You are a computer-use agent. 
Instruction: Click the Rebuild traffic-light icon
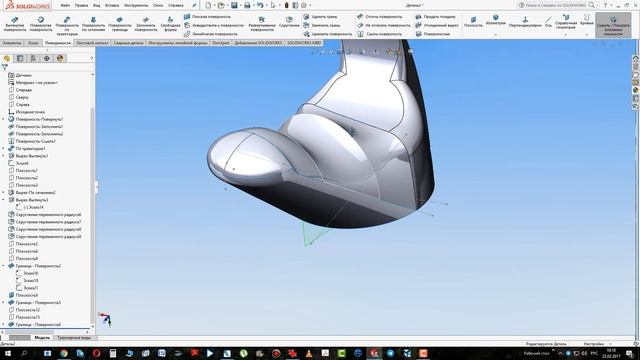point(287,5)
